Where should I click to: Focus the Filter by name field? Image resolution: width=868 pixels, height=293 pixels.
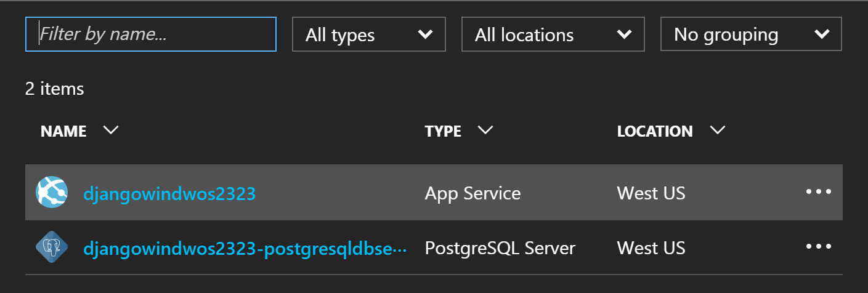151,34
